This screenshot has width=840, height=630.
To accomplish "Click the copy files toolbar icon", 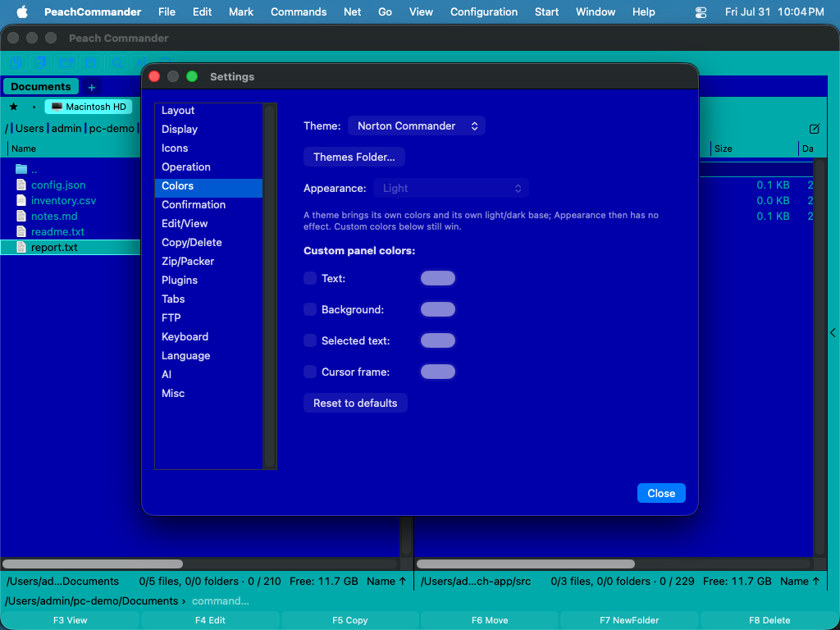I will tap(16, 62).
